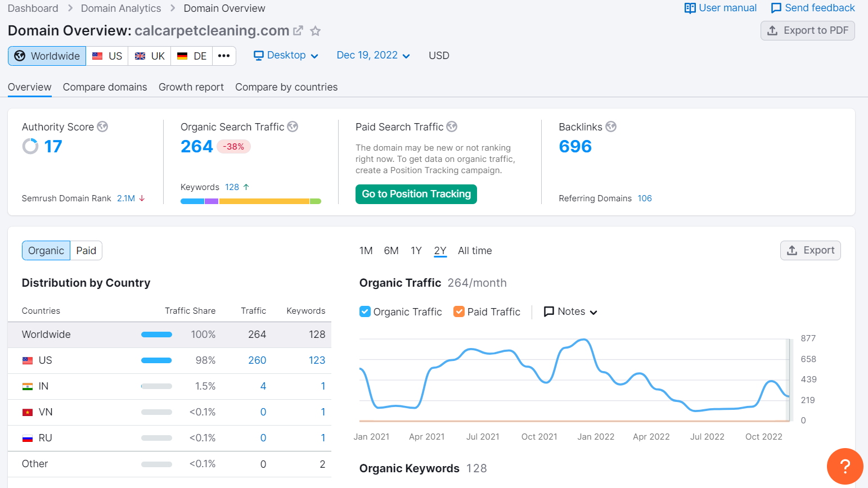Select the UK database button
The image size is (868, 488).
pos(150,56)
